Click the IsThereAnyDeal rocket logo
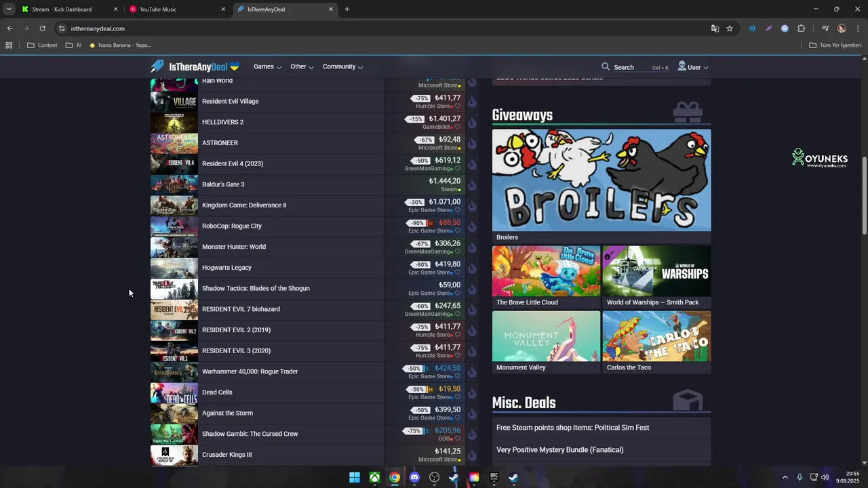Viewport: 868px width, 488px height. (x=157, y=66)
